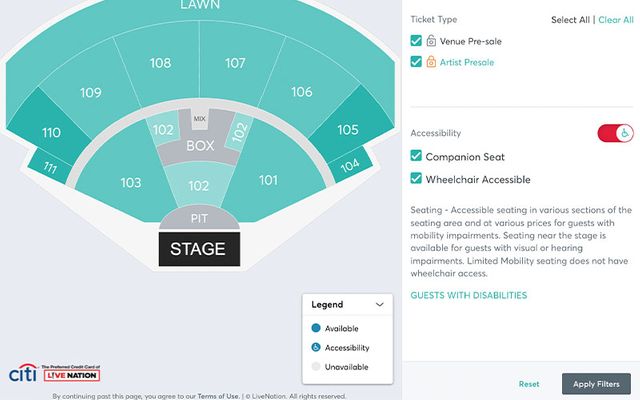Uncheck the Companion Seat checkbox

[x=416, y=156]
